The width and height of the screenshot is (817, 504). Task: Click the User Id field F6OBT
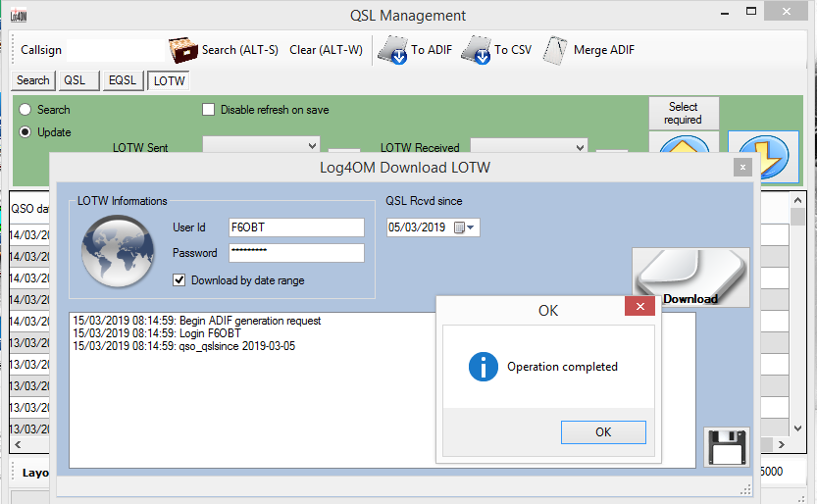pos(296,227)
